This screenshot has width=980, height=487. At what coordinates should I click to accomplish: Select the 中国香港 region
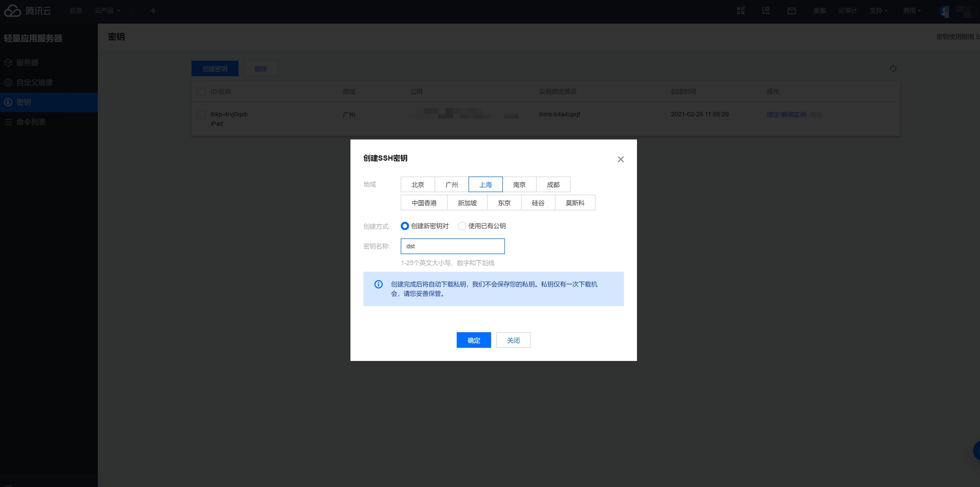click(424, 203)
